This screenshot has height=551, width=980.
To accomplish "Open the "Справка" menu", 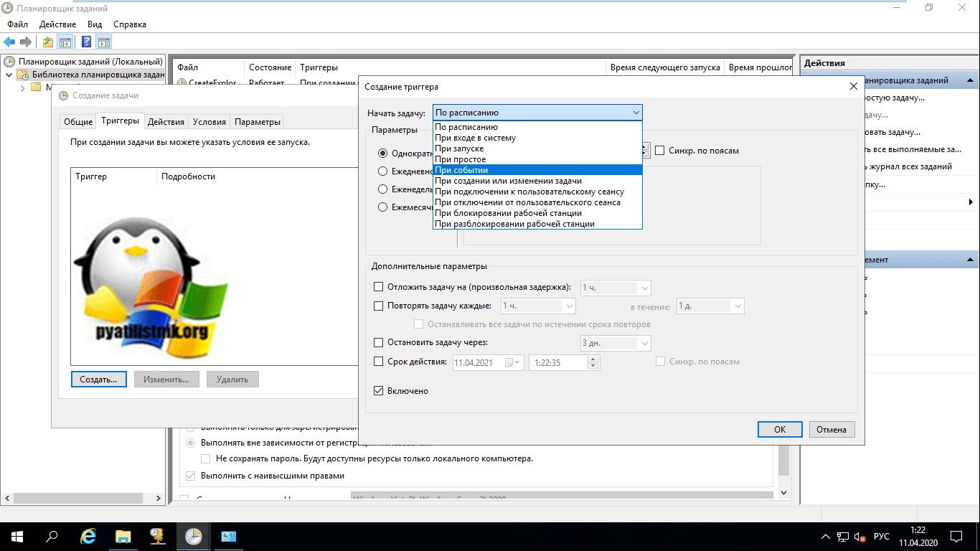I will tap(129, 24).
